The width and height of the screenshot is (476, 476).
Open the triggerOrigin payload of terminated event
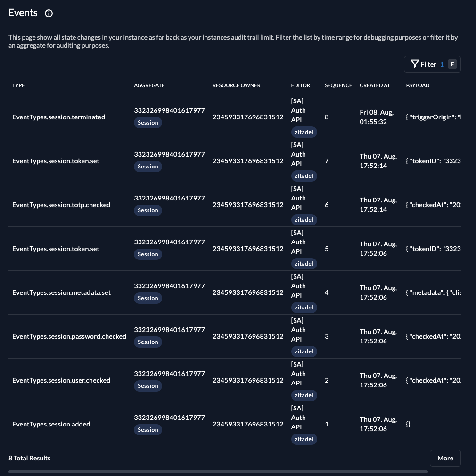[433, 117]
